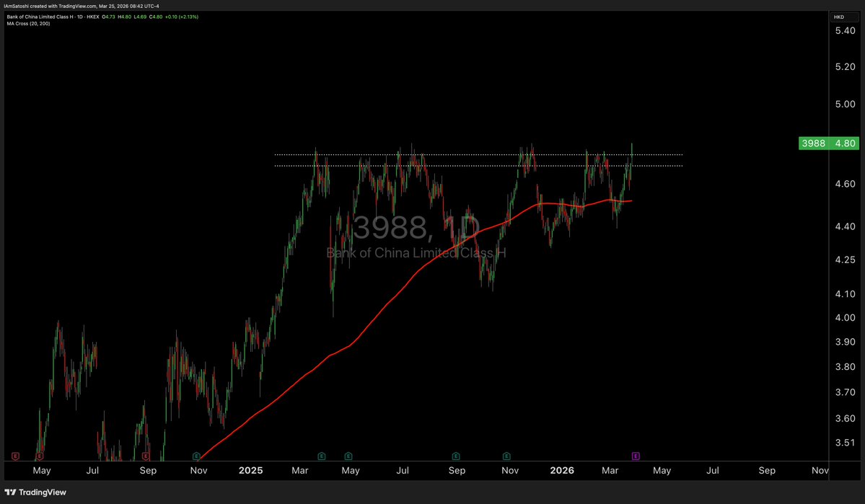Open the earnings marker near Sep 2025
Image resolution: width=865 pixels, height=504 pixels.
point(456,456)
